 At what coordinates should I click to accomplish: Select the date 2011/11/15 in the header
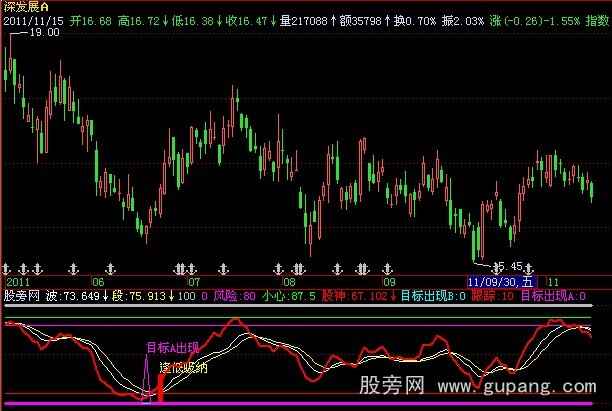pos(34,21)
